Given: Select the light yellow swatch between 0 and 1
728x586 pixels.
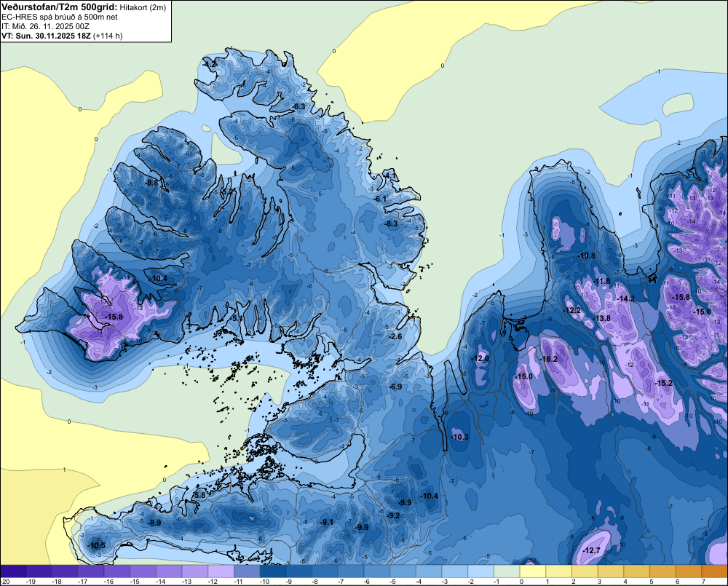Looking at the screenshot, I should click(533, 571).
